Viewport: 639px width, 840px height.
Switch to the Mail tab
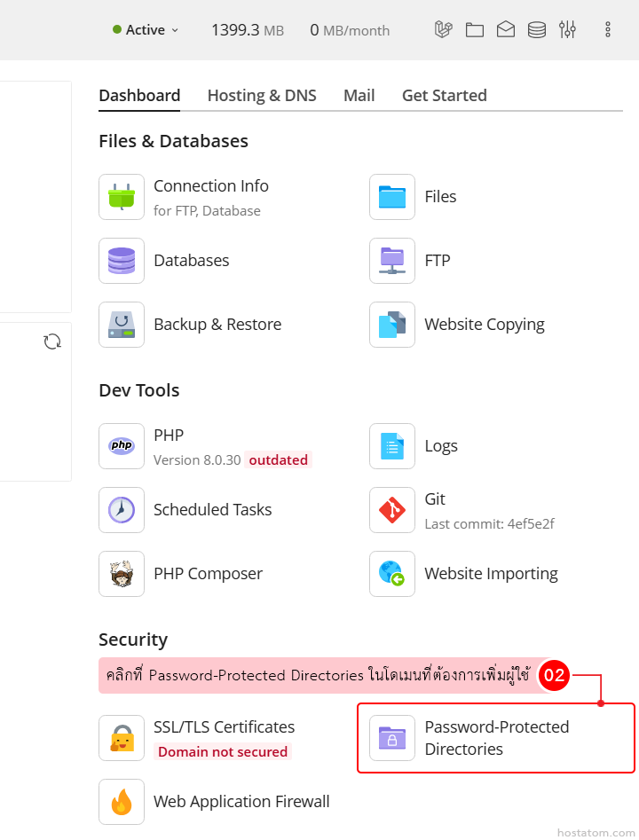(359, 96)
